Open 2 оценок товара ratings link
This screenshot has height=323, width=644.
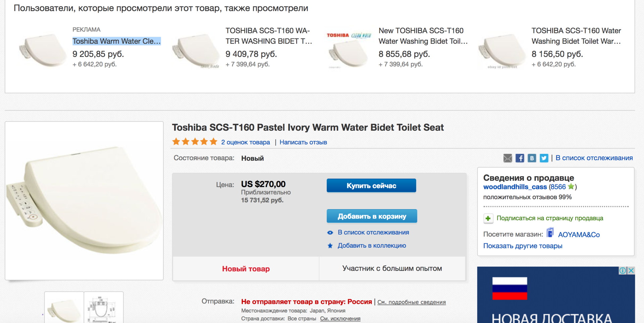pos(246,142)
